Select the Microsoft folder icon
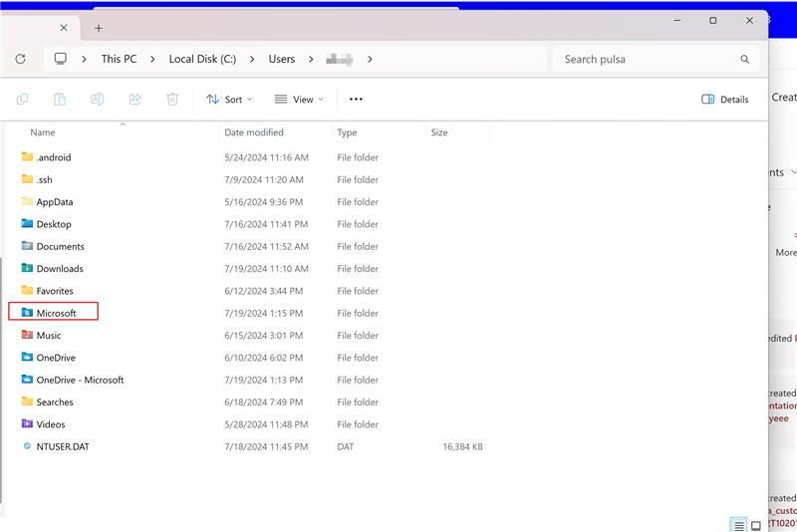Image resolution: width=797 pixels, height=532 pixels. (28, 313)
